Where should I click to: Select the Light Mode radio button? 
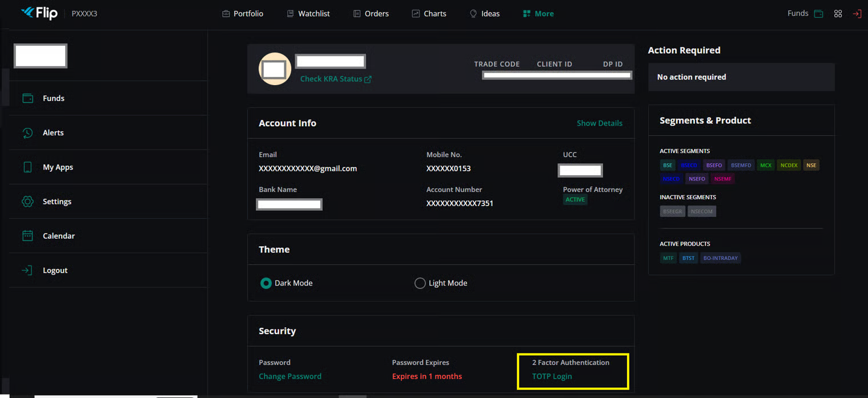pyautogui.click(x=420, y=283)
